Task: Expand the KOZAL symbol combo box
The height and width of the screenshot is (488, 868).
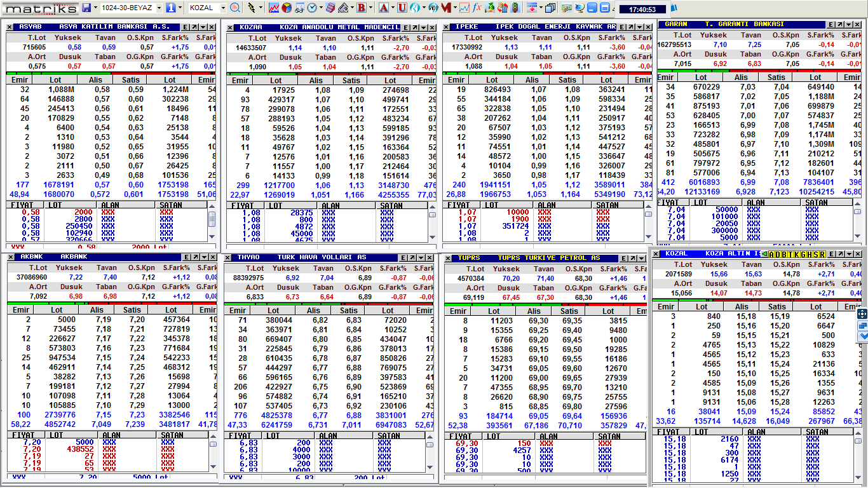Action: 223,8
